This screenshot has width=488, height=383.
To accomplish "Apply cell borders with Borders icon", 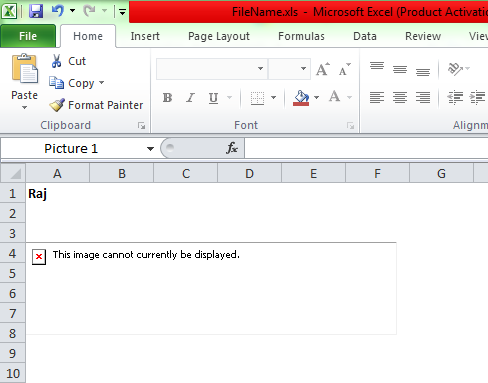I will click(x=257, y=98).
